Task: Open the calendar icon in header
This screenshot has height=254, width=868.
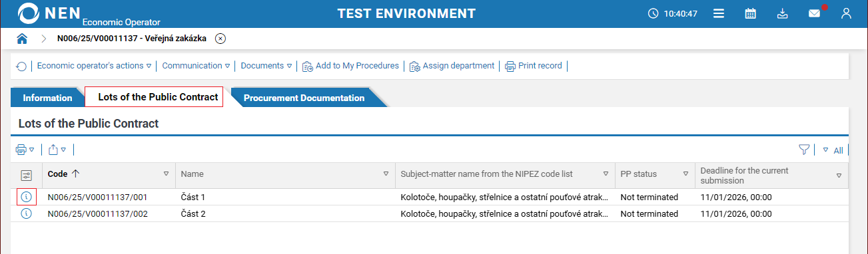Action: tap(751, 13)
